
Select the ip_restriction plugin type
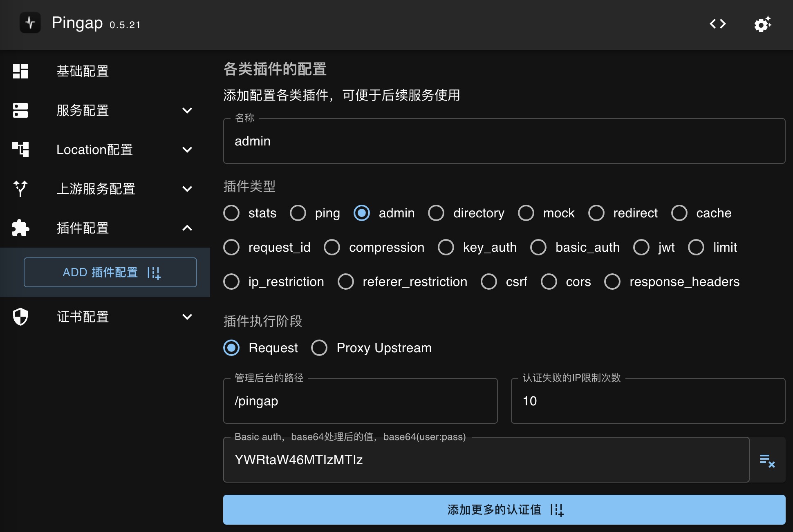click(231, 282)
